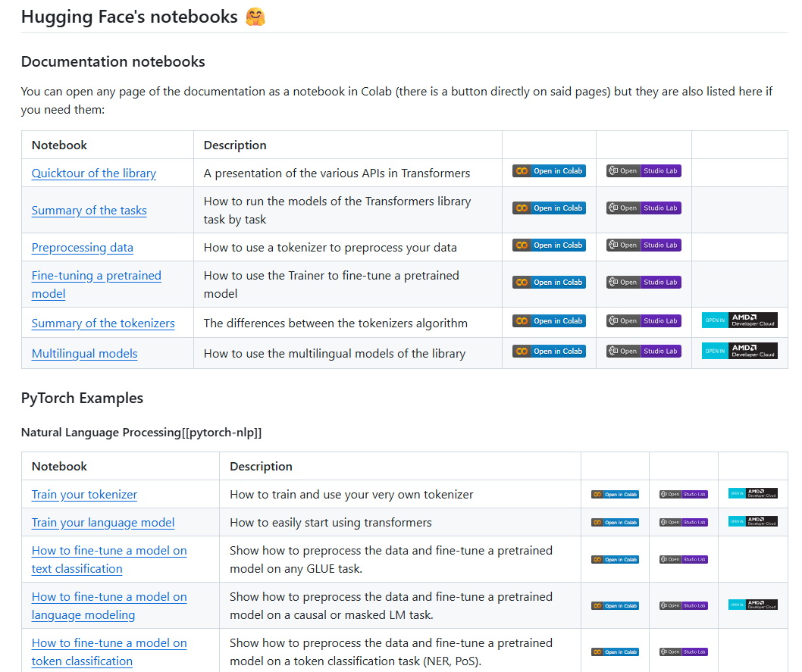Image resolution: width=802 pixels, height=672 pixels.
Task: Visit the Summary of the tokenizers link
Action: pyautogui.click(x=103, y=323)
